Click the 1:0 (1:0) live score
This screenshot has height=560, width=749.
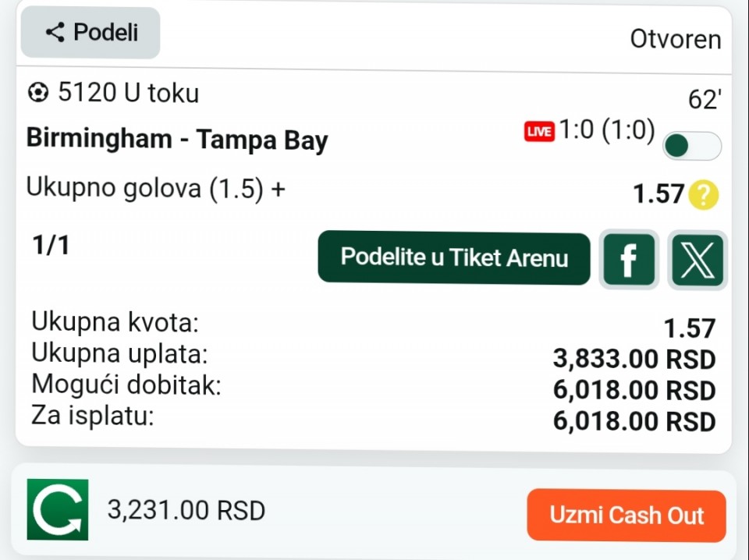[x=607, y=130]
